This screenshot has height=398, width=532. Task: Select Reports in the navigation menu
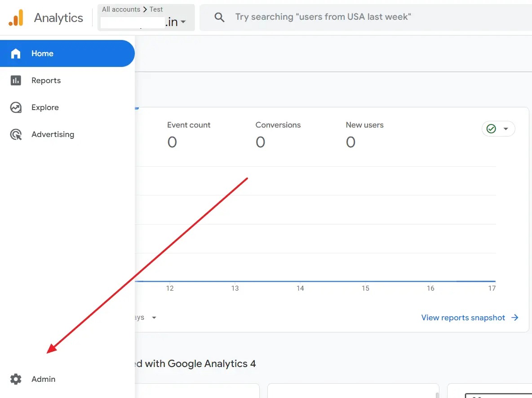pos(47,80)
